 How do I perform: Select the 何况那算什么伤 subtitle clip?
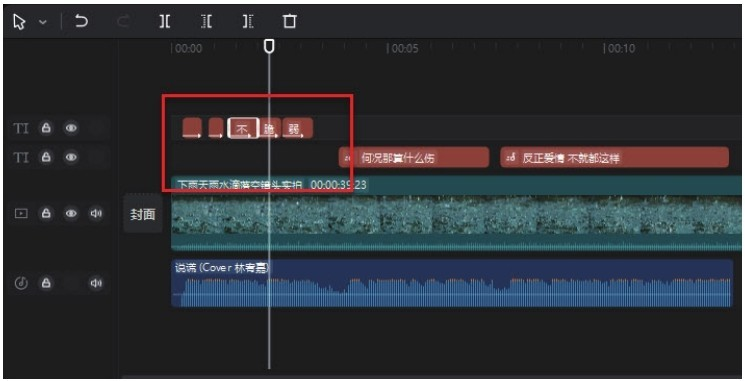coord(414,158)
